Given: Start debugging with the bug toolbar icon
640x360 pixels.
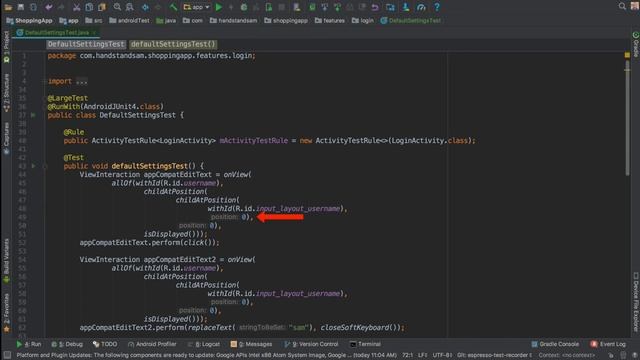Looking at the screenshot, I should point(244,7).
